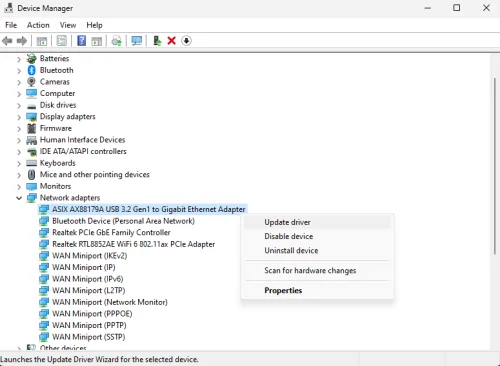Select Bluetooth Device (Personal Area Network)
This screenshot has height=366, width=500.
click(x=123, y=221)
